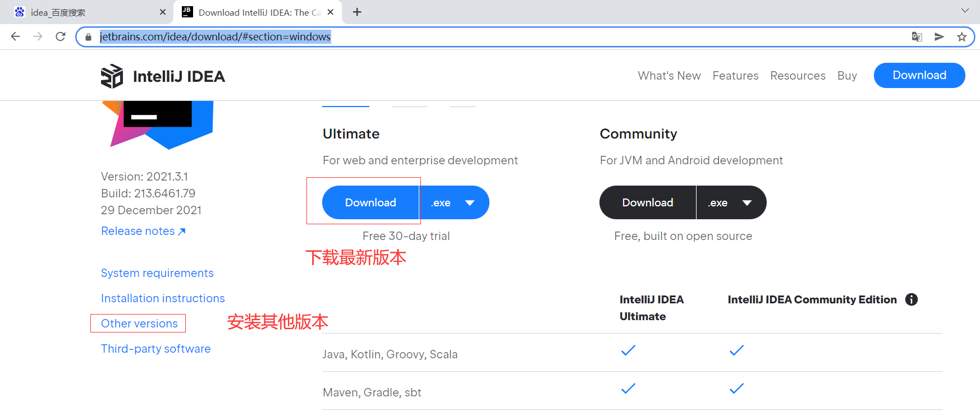Click the IntelliJ IDEA product name

pos(179,76)
